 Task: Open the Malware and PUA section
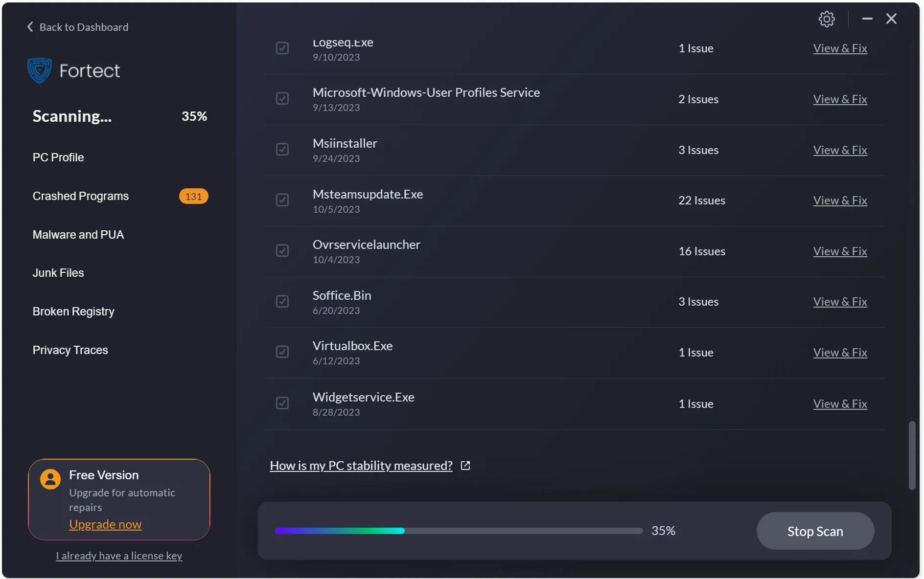pos(78,235)
